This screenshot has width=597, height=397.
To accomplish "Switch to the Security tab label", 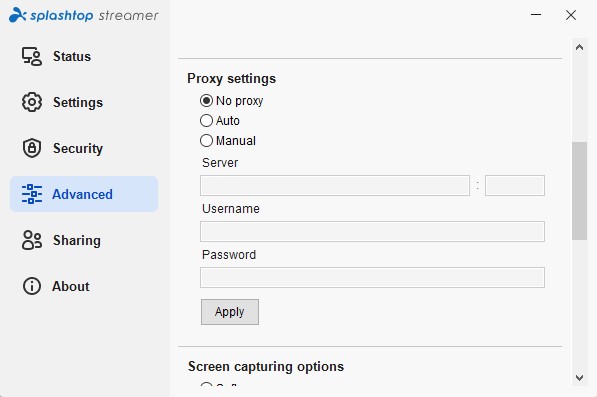I will [x=78, y=148].
